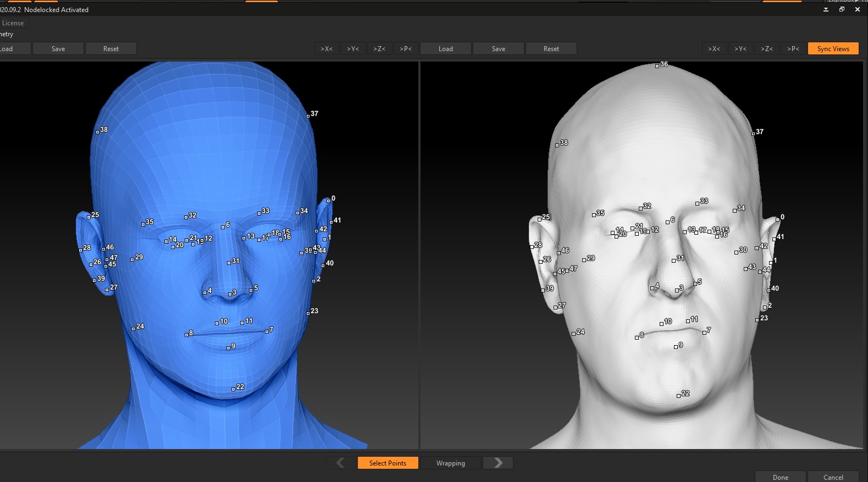Select point 6 on the blue head brow
The height and width of the screenshot is (482, 868).
pos(223,227)
